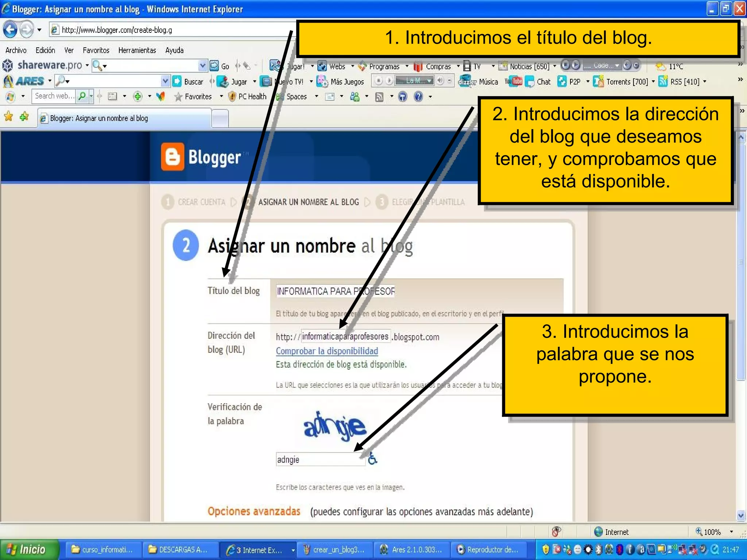The image size is (747, 560).
Task: Click the RSS feed icon in Live toolbar
Action: (379, 97)
